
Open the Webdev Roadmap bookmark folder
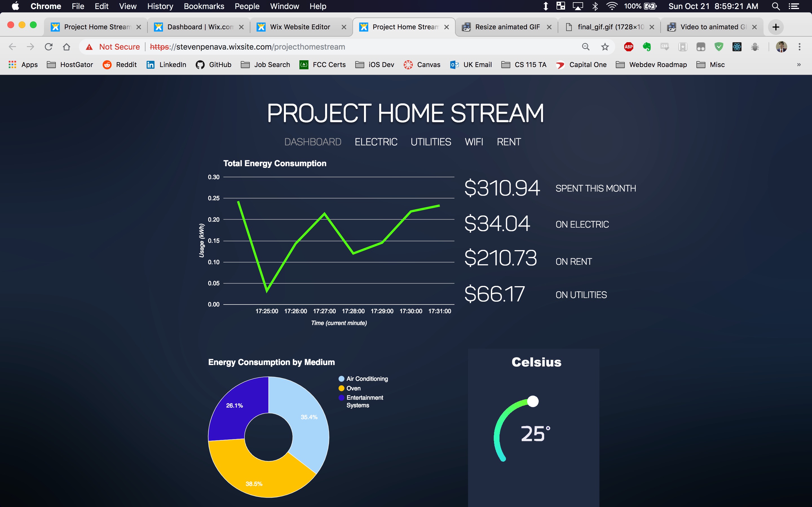coord(652,65)
